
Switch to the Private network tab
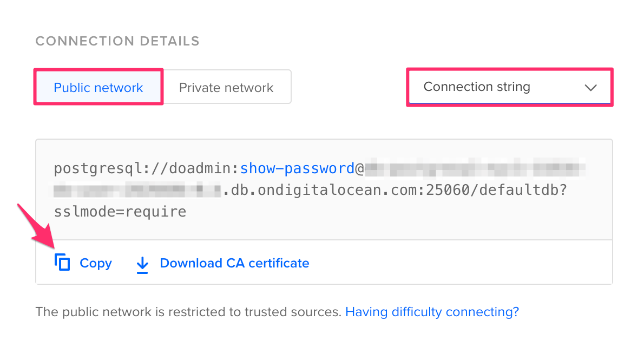(227, 87)
